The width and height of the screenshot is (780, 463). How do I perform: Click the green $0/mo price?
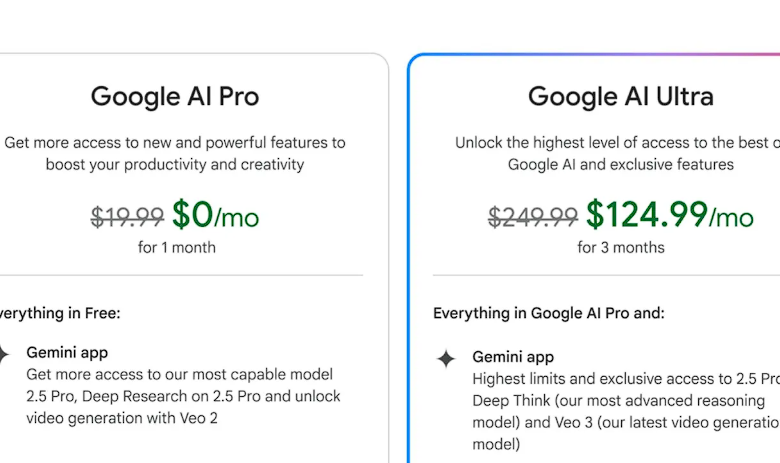(x=215, y=215)
